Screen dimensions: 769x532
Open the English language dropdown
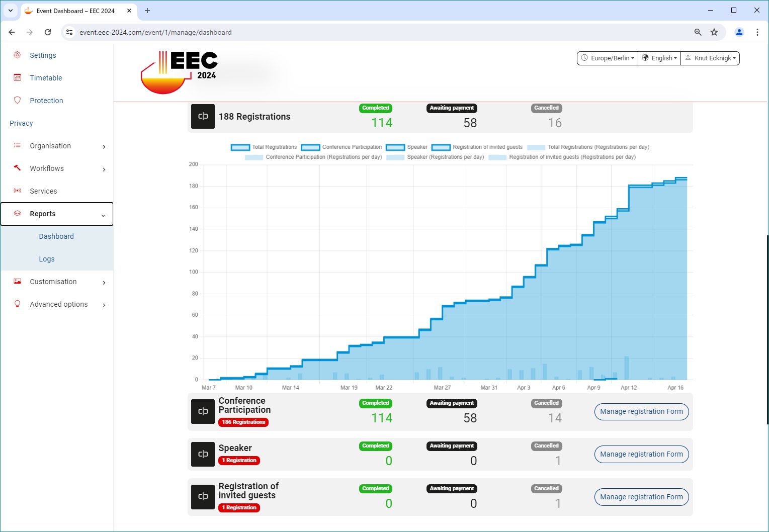coord(659,58)
